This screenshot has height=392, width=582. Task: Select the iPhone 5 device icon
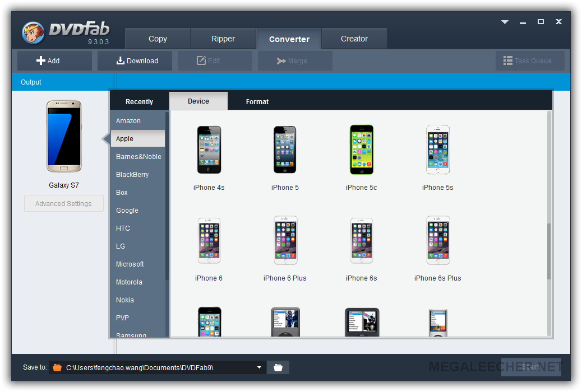[x=285, y=150]
